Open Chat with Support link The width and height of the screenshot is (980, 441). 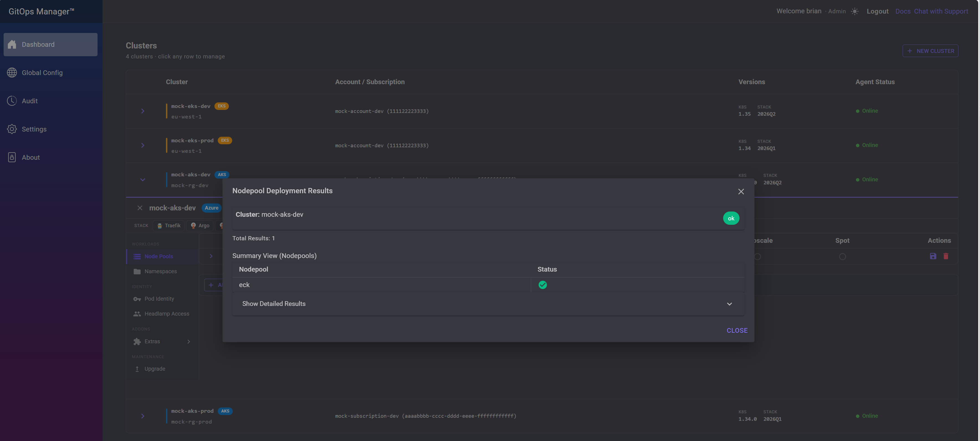coord(941,11)
